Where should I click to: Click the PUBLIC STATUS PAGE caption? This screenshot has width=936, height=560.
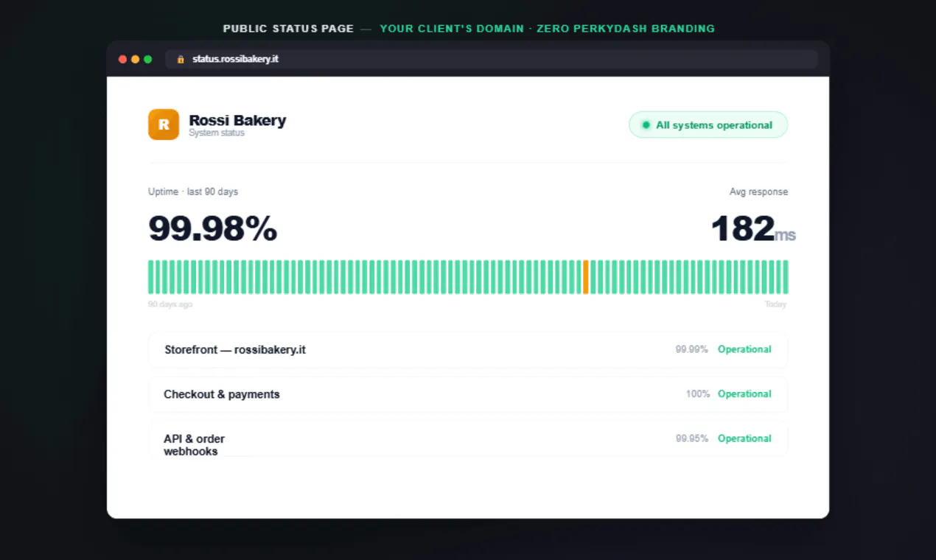click(x=288, y=29)
